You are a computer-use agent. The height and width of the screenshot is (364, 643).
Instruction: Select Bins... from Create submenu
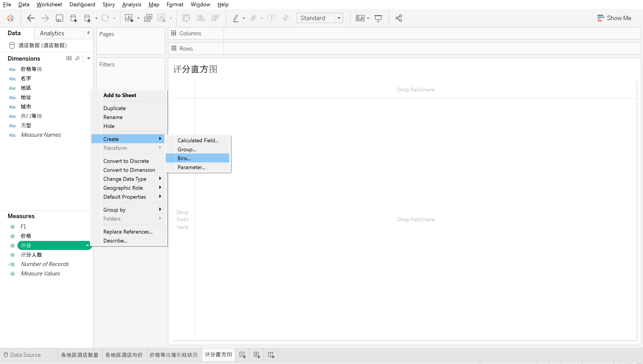(184, 158)
